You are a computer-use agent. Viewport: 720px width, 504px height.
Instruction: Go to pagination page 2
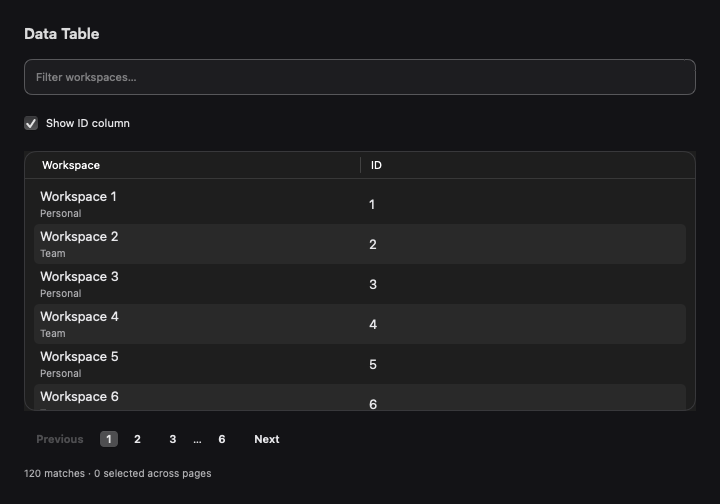137,439
